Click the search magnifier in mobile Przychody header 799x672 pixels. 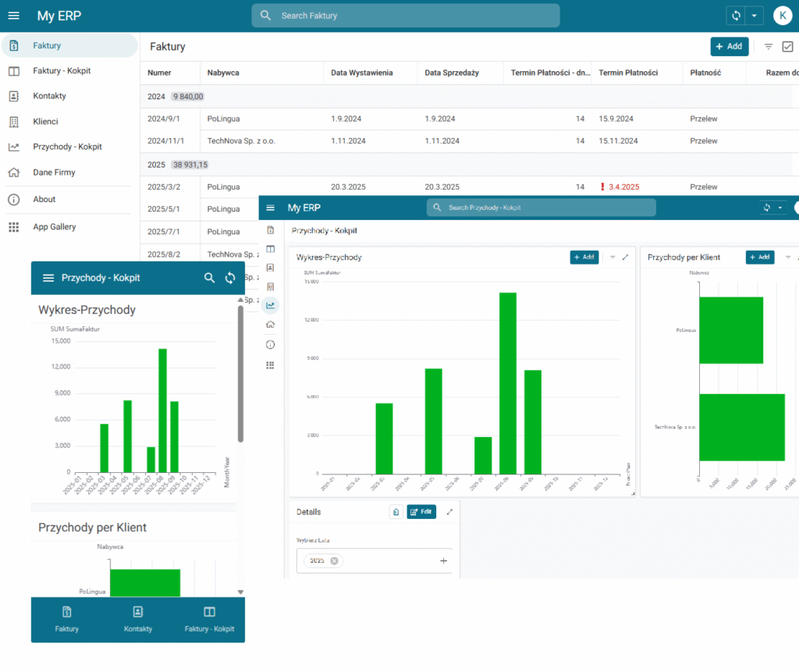[x=209, y=278]
